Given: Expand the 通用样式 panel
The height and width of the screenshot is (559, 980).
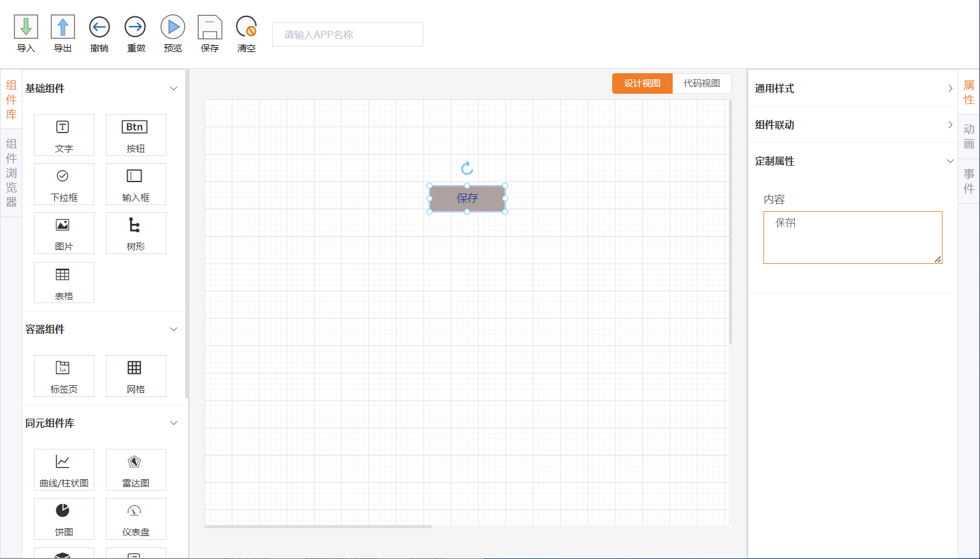Looking at the screenshot, I should point(853,88).
